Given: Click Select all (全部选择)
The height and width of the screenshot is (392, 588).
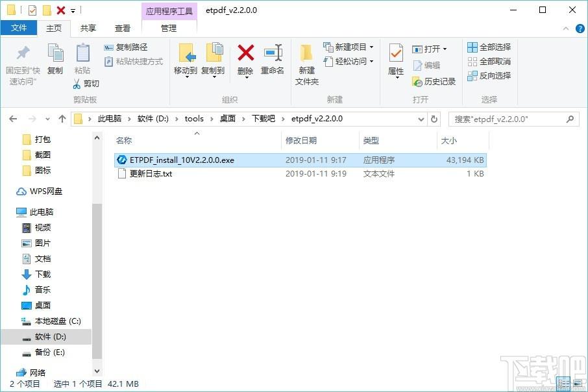Looking at the screenshot, I should tap(489, 47).
